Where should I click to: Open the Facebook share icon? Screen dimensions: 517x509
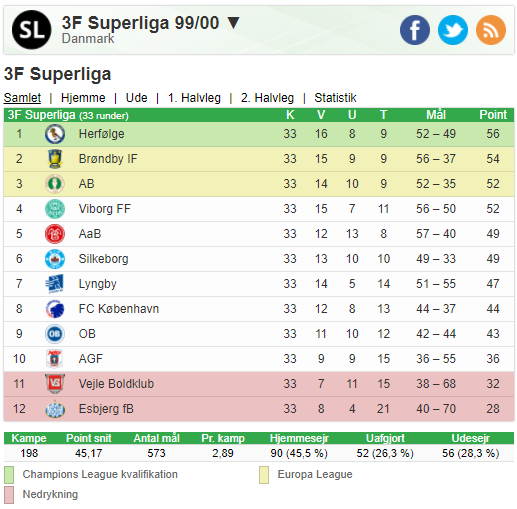(x=415, y=30)
